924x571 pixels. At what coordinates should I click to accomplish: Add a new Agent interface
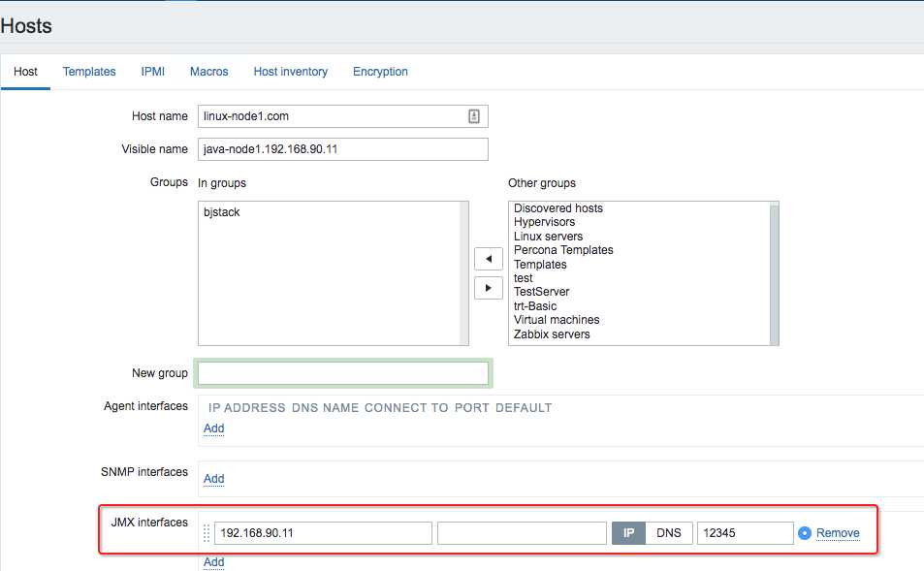tap(214, 428)
